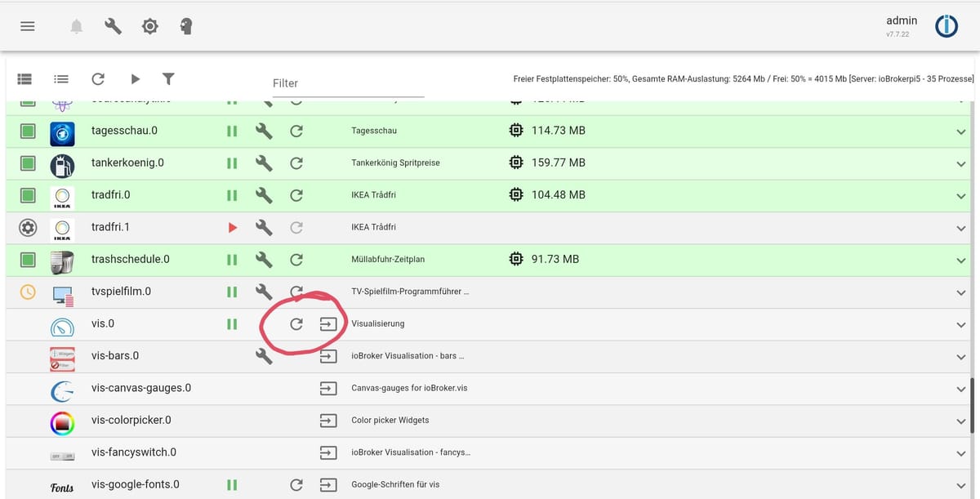The image size is (980, 499).
Task: Pause the vis-google-fonts.0 instance
Action: 231,483
